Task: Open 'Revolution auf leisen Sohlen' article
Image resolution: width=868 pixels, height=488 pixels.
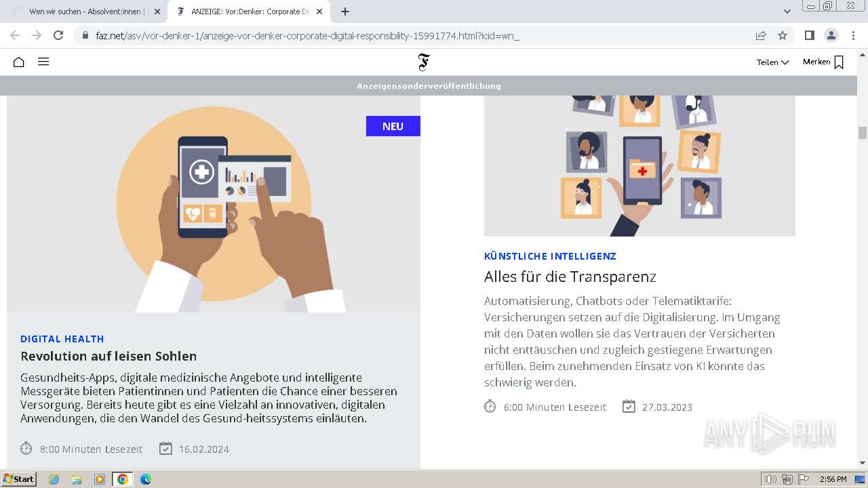Action: pos(108,356)
